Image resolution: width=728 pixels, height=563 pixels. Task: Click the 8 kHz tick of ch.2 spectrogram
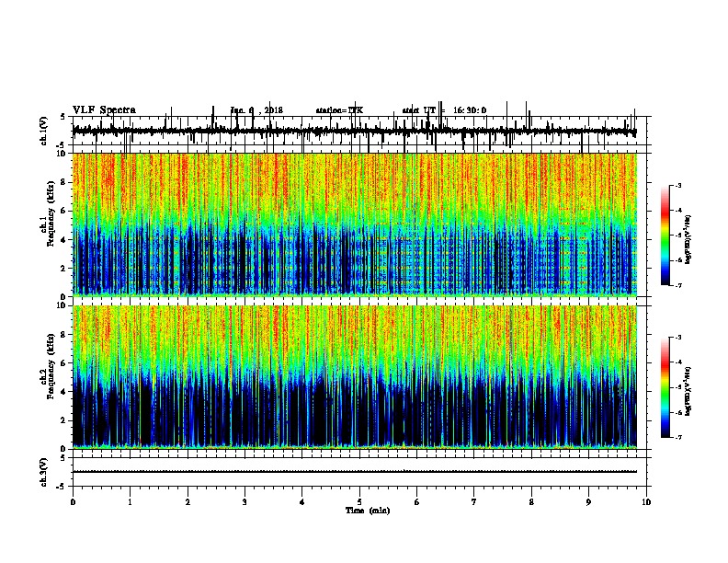tap(64, 335)
